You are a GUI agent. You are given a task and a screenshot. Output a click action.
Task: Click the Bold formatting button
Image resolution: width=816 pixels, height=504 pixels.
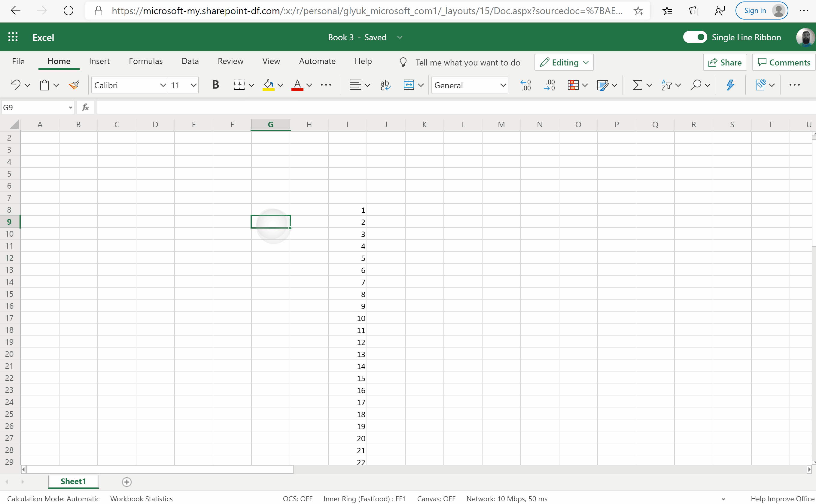(x=215, y=85)
